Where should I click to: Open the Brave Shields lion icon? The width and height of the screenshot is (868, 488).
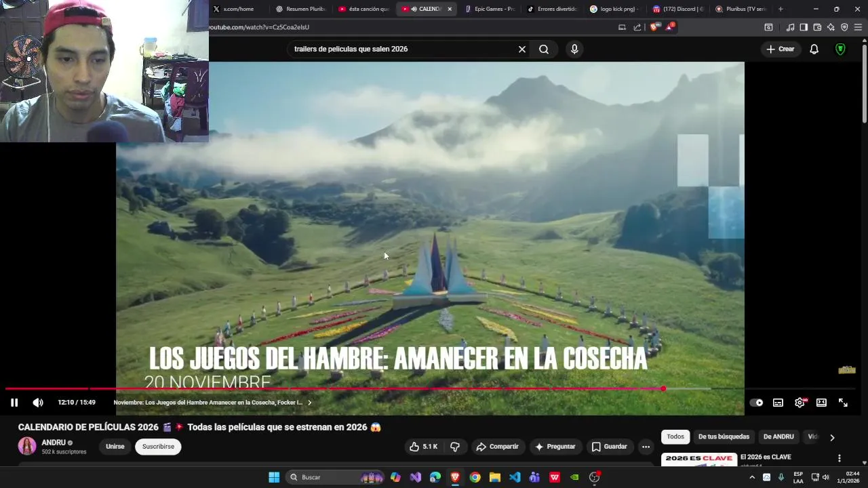pyautogui.click(x=654, y=27)
